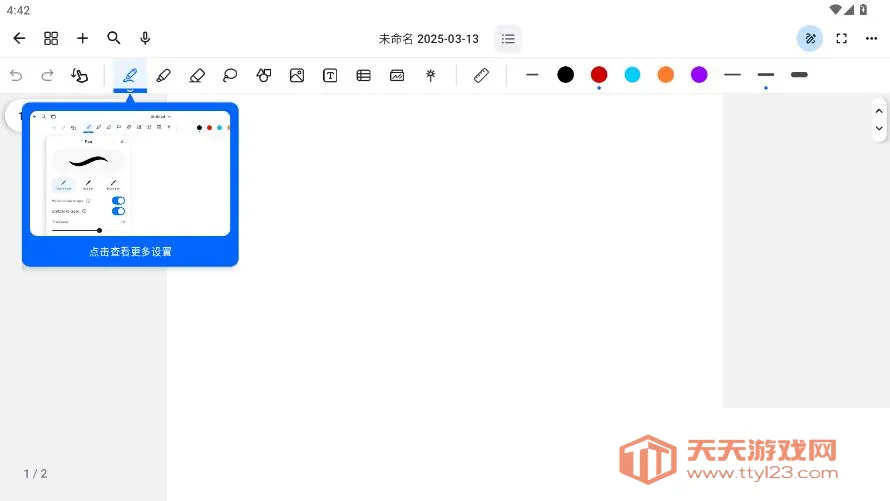Click the note title 未命名 2025-03-13
The image size is (890, 501).
[x=429, y=39]
